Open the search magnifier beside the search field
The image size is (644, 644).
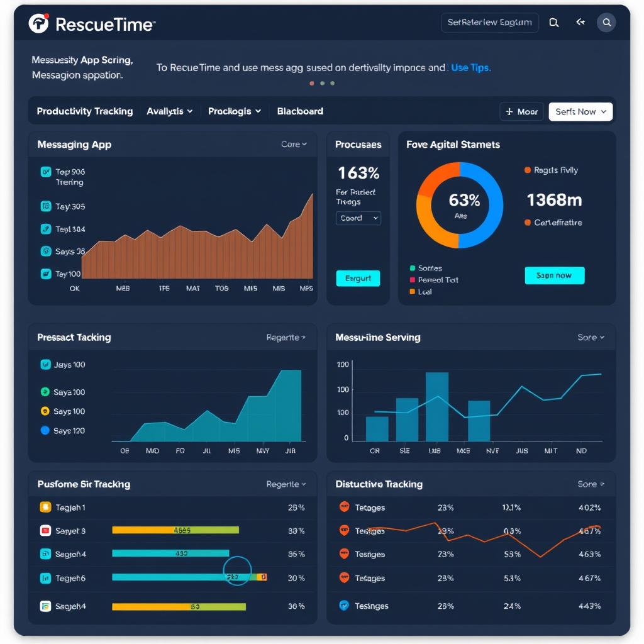tap(553, 23)
